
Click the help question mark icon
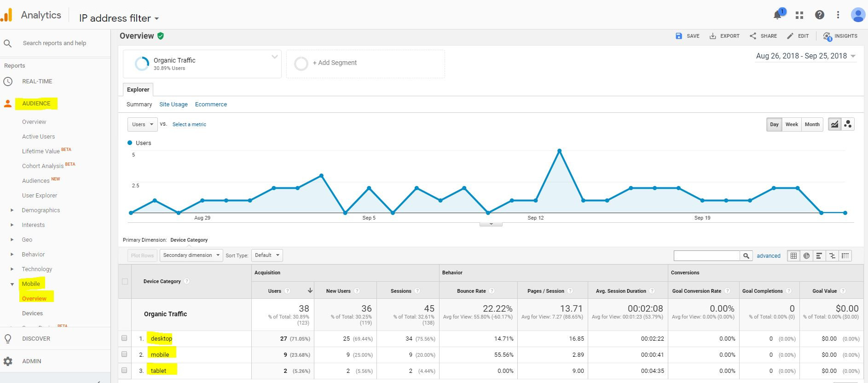[x=820, y=15]
